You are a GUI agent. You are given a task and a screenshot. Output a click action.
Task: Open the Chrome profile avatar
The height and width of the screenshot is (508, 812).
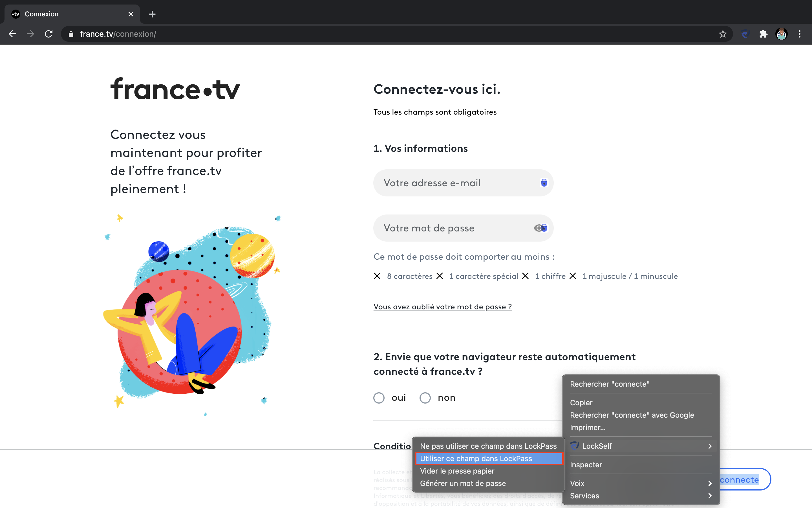click(x=782, y=34)
